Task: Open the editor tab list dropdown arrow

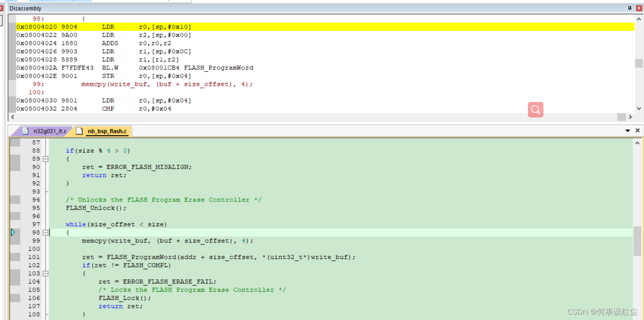Action: [628, 131]
